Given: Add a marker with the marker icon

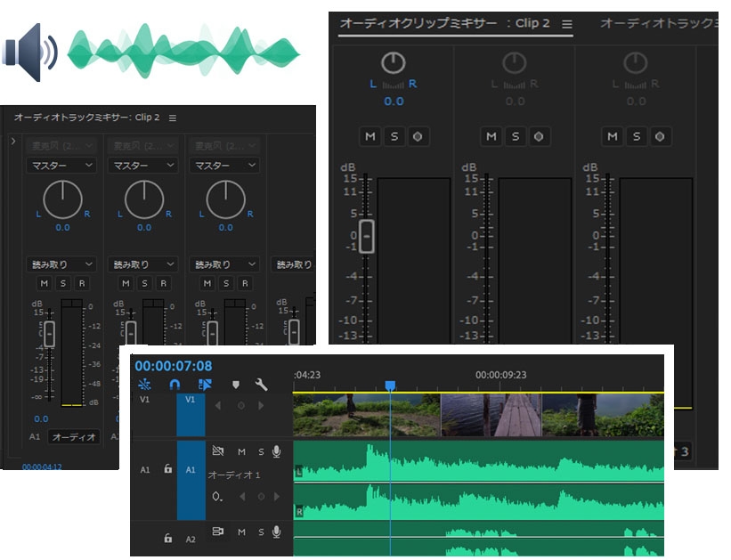Looking at the screenshot, I should tap(236, 385).
